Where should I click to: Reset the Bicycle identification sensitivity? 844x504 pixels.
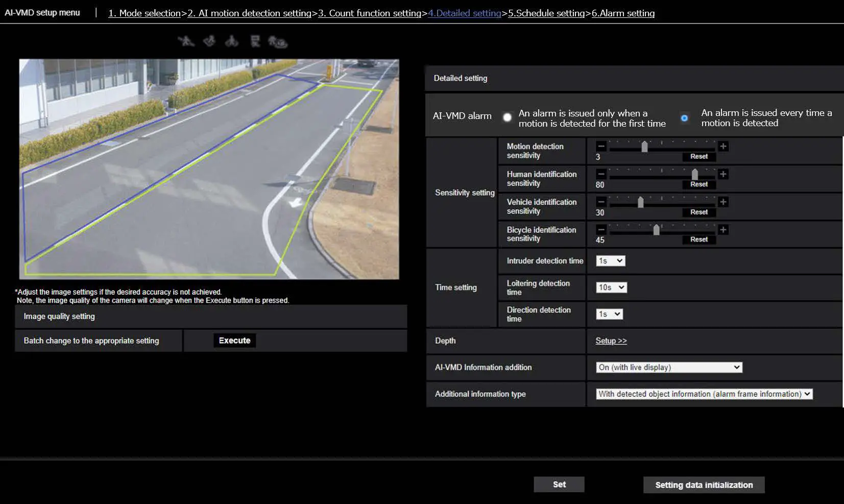click(x=698, y=239)
